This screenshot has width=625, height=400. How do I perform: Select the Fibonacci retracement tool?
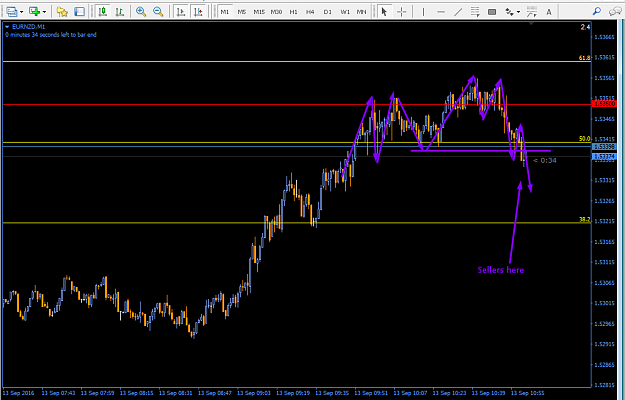(531, 12)
